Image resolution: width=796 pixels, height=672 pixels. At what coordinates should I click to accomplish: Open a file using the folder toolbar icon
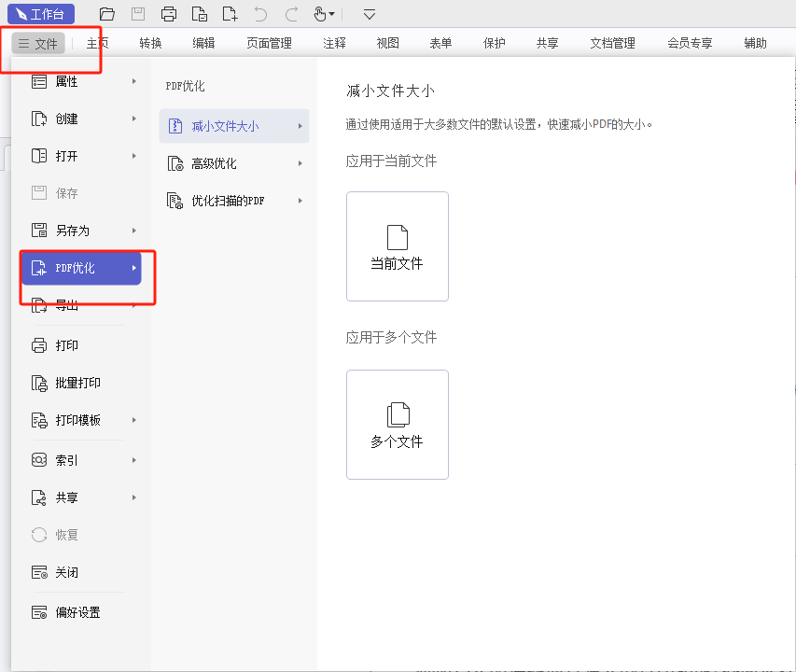(x=107, y=13)
